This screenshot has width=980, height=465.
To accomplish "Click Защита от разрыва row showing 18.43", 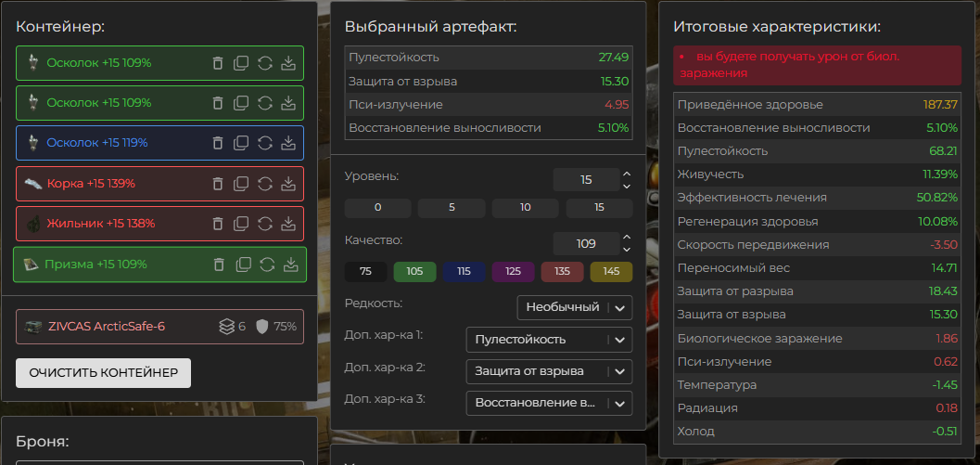I will point(817,291).
